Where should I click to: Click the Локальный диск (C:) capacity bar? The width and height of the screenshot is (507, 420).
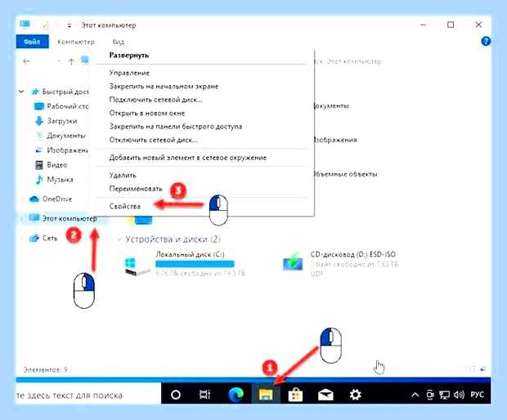[195, 264]
